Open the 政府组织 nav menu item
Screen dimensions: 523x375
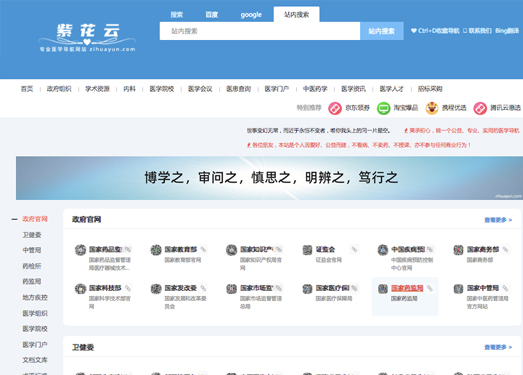(x=59, y=89)
